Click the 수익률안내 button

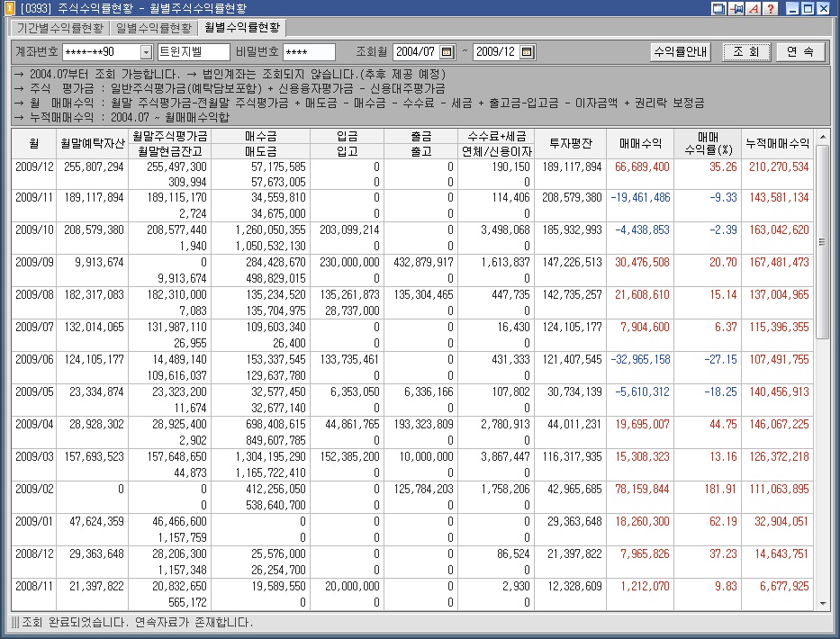click(x=681, y=52)
